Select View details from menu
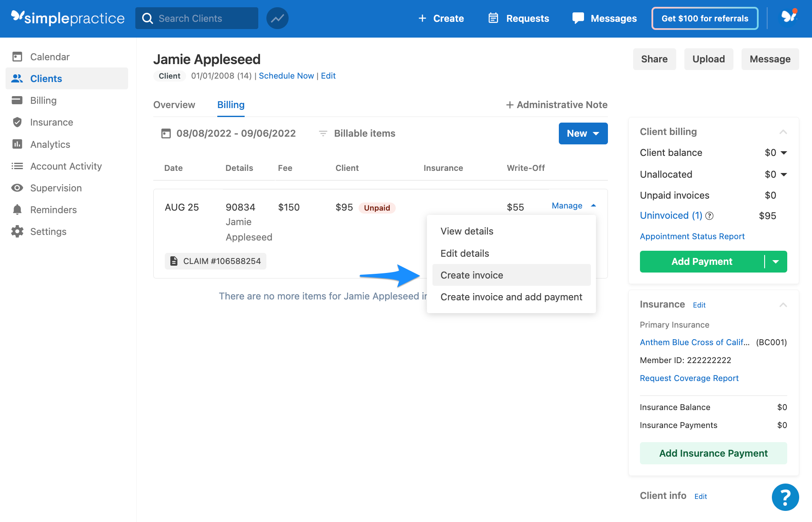812x522 pixels. click(511, 231)
